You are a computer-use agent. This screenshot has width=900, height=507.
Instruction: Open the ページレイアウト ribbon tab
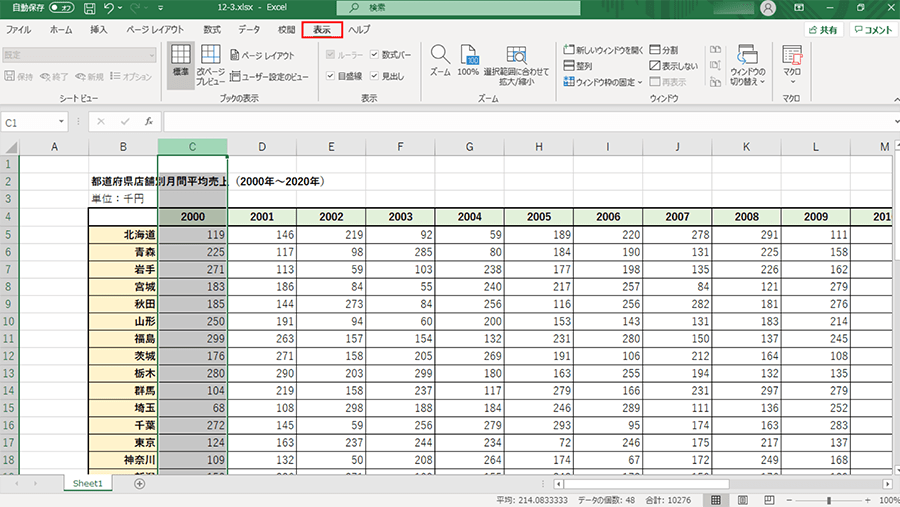tap(155, 30)
